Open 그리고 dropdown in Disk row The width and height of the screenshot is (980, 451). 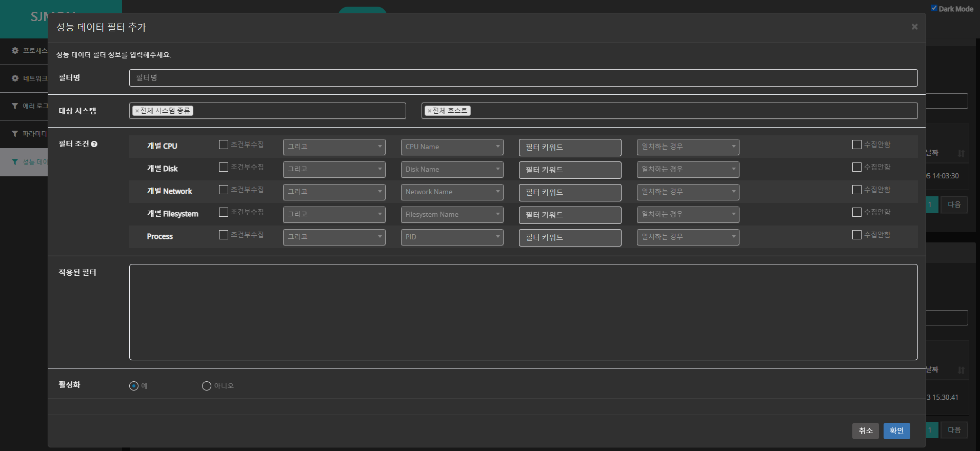[334, 169]
